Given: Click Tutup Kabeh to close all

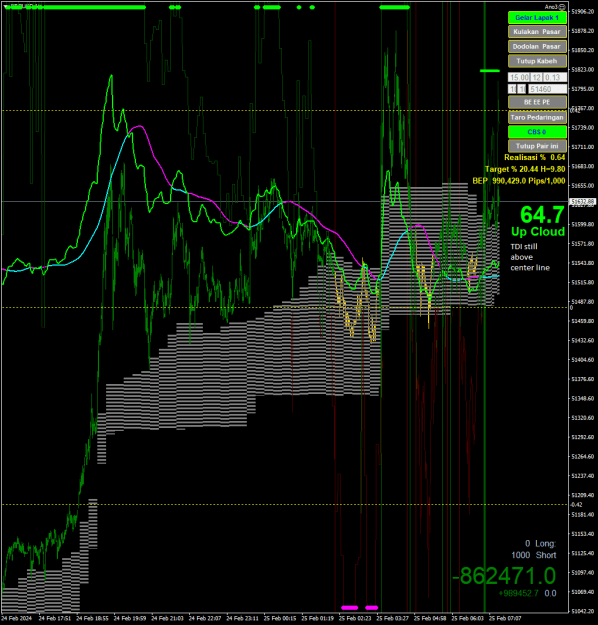Looking at the screenshot, I should click(x=537, y=61).
